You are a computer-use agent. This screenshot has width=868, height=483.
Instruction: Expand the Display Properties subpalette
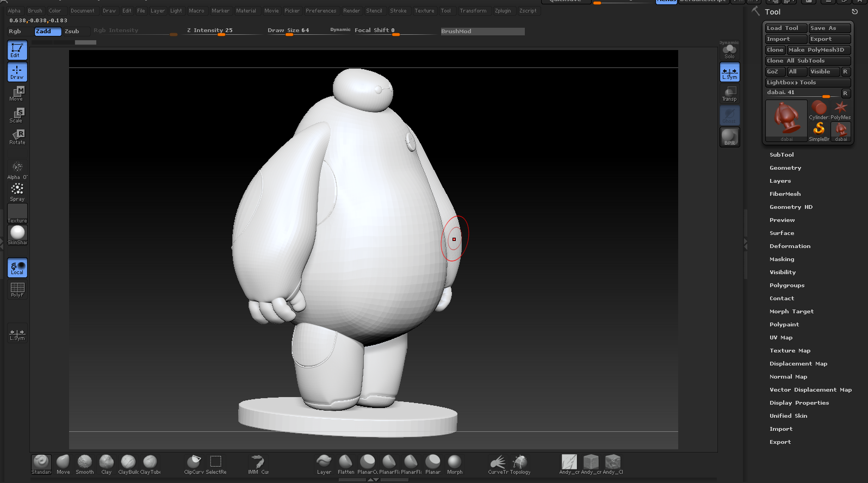coord(799,403)
